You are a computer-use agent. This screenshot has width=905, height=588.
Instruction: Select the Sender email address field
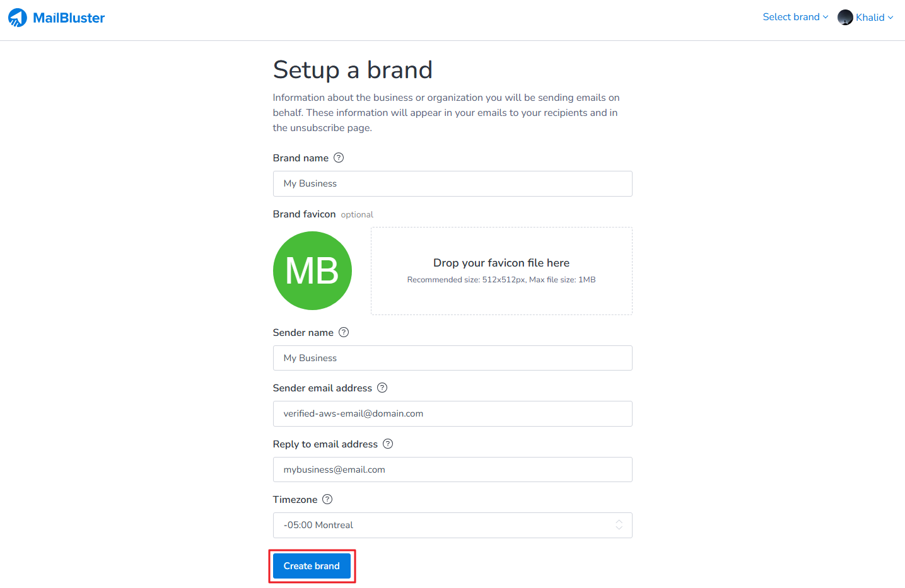click(x=452, y=413)
